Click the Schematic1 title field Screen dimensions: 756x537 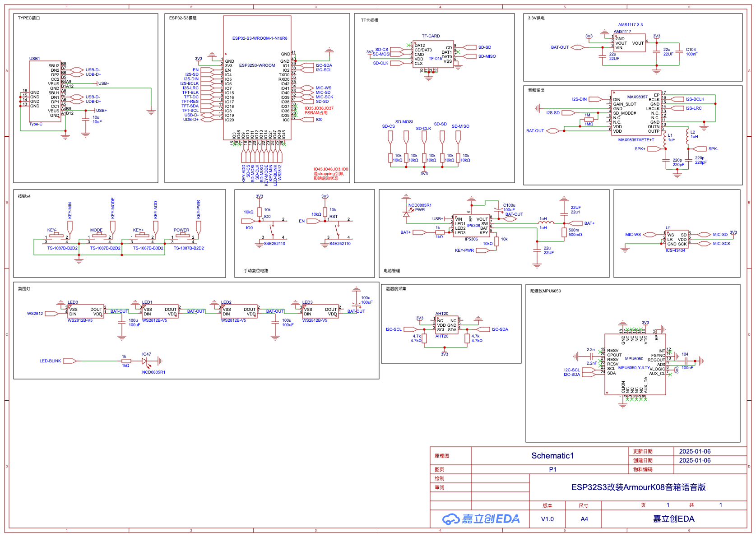[552, 456]
